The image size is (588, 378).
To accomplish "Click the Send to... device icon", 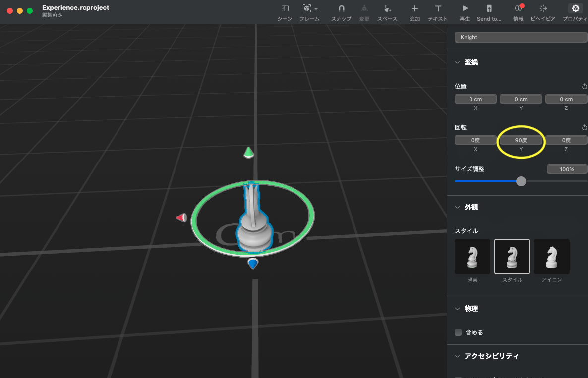I will click(489, 8).
